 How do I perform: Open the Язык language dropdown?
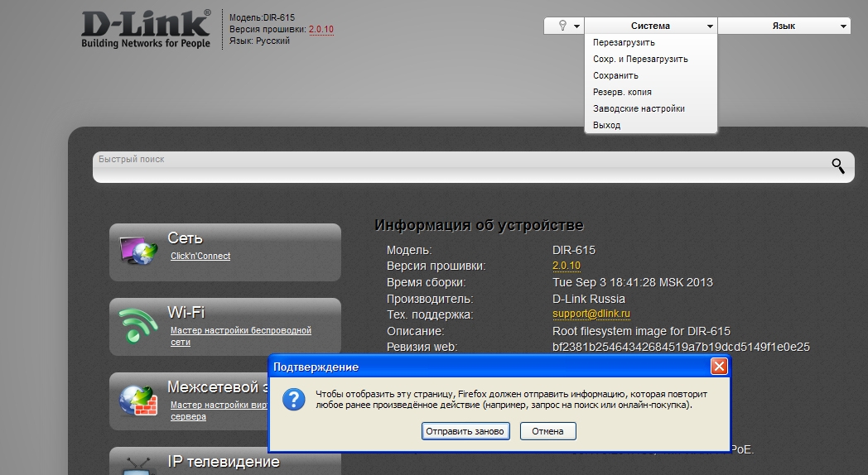pyautogui.click(x=784, y=26)
